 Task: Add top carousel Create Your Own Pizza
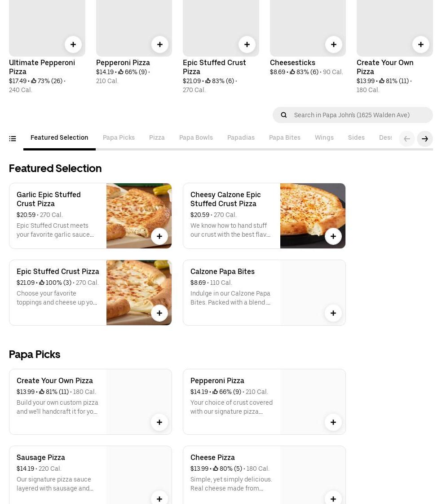[420, 44]
